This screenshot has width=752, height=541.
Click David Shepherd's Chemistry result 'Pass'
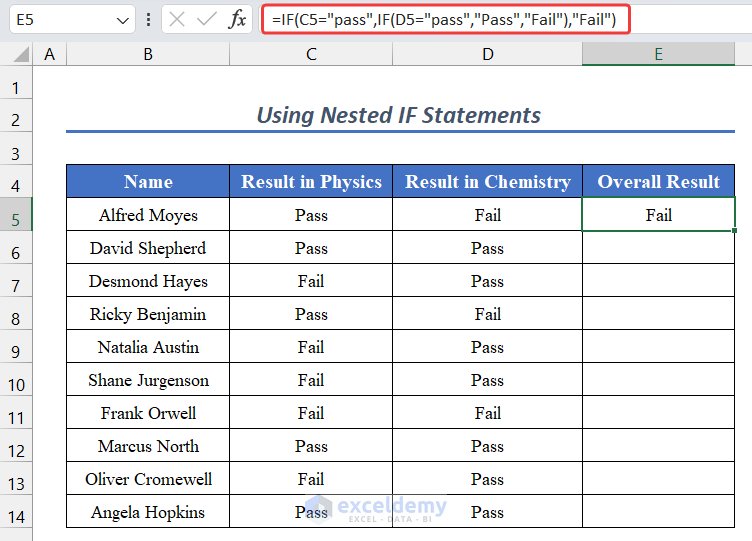coord(487,248)
